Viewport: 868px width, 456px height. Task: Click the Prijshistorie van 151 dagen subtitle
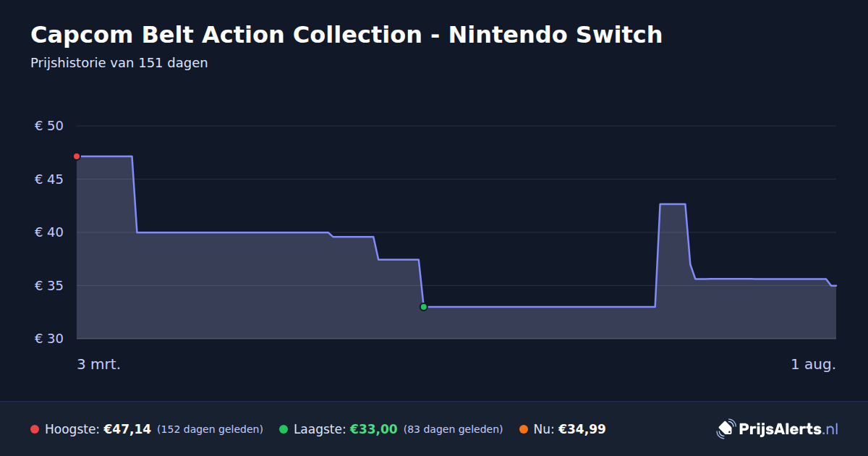[119, 63]
